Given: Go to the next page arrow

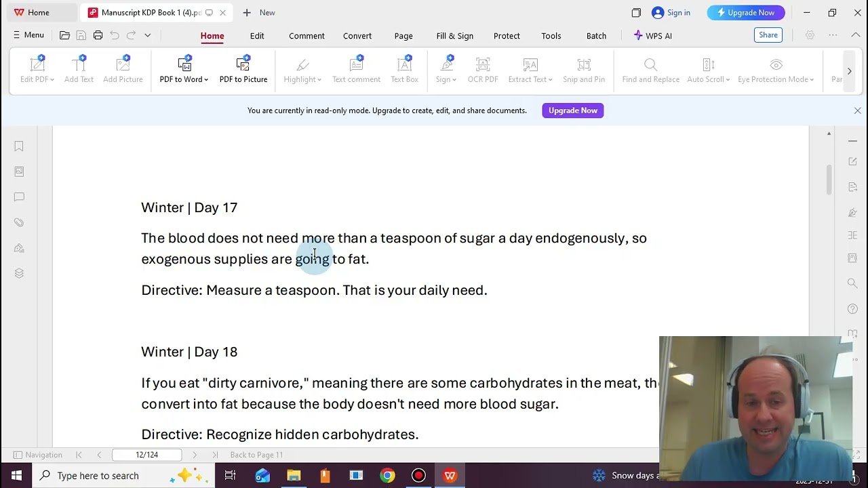Looking at the screenshot, I should click(195, 455).
